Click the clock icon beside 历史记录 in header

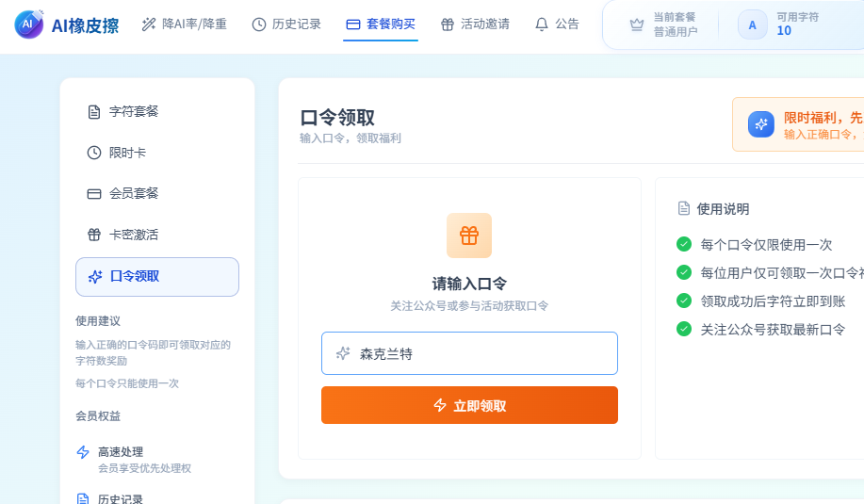[x=259, y=24]
